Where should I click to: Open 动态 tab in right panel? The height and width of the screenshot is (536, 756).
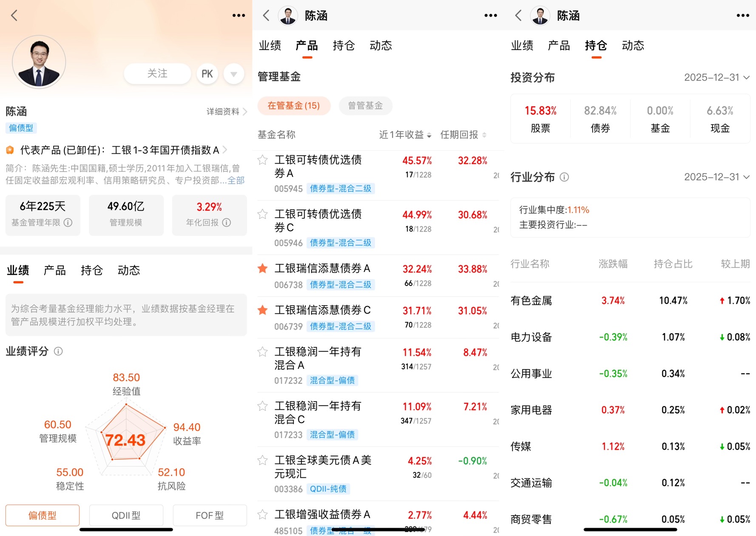pos(633,45)
